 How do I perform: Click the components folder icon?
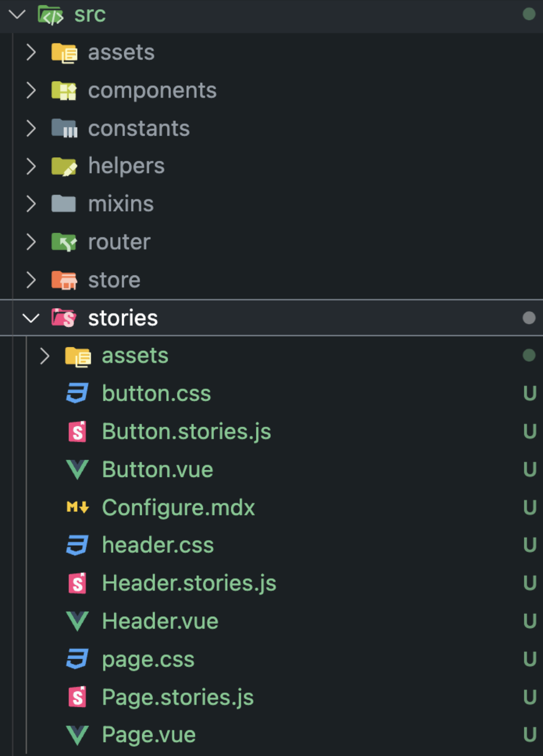point(64,90)
